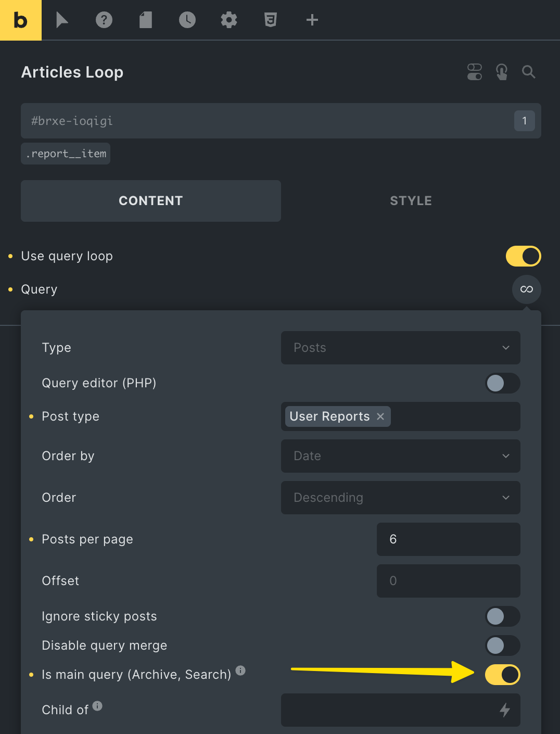Open page settings via the gear icon
This screenshot has width=560, height=734.
point(228,20)
